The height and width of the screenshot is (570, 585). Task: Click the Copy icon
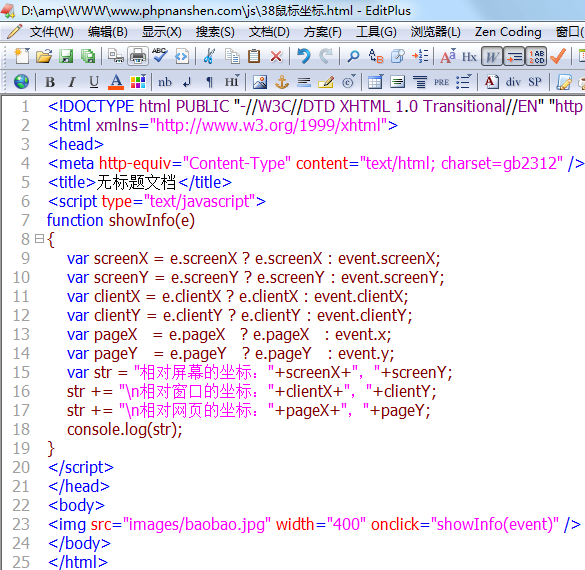232,56
